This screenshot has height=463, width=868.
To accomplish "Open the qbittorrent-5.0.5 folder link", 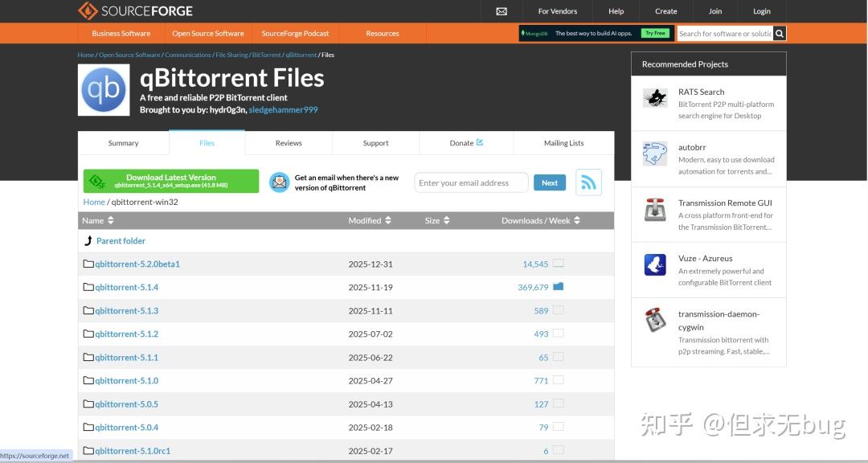I will 127,404.
